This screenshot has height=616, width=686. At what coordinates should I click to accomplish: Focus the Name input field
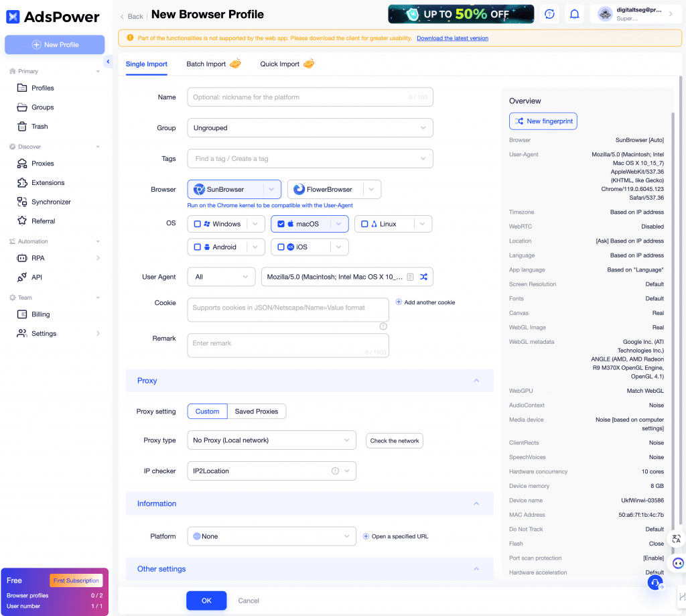click(310, 97)
